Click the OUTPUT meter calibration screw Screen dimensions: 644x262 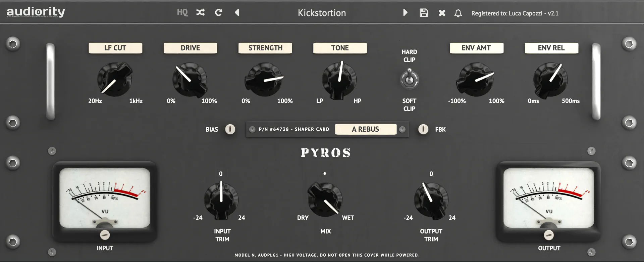(x=549, y=235)
